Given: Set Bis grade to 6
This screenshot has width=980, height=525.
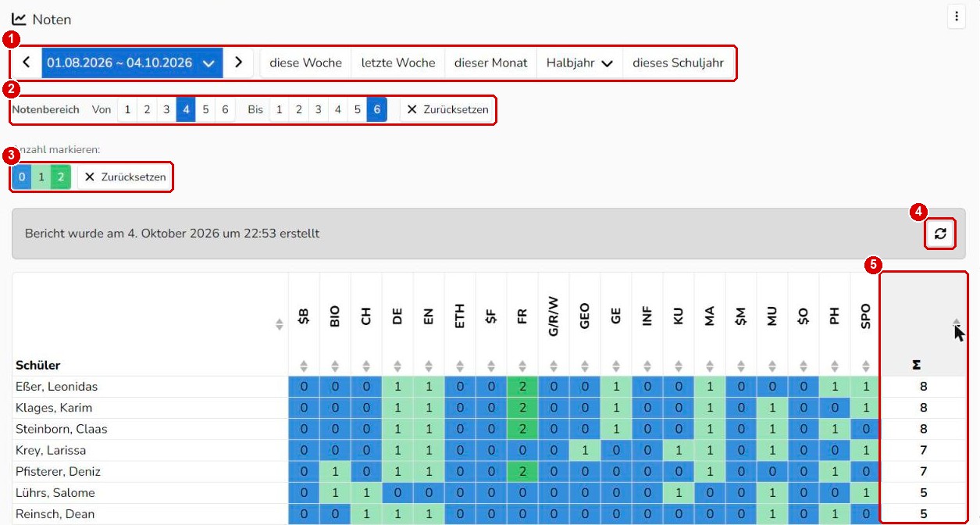Looking at the screenshot, I should pyautogui.click(x=376, y=109).
